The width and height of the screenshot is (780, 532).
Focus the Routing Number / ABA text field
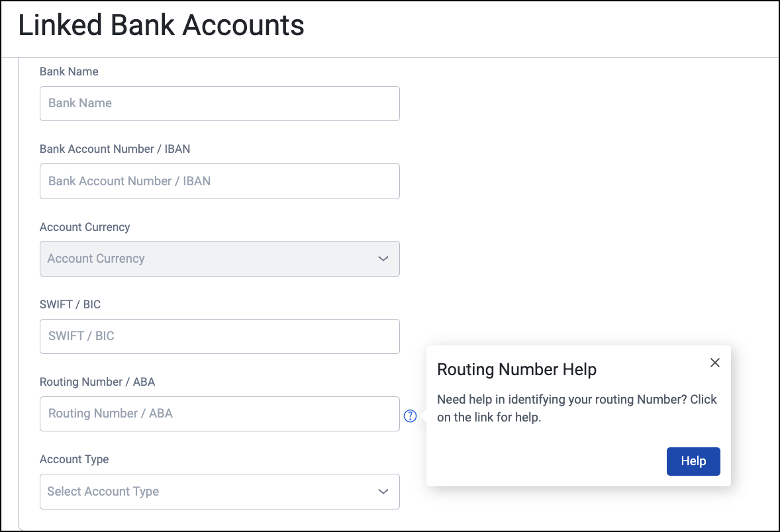(219, 414)
